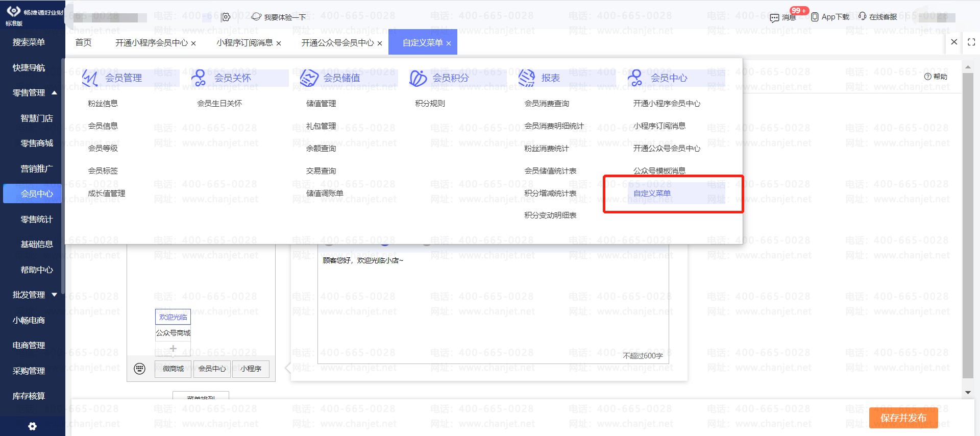
Task: Open 在线客服 headset support icon
Action: click(862, 16)
